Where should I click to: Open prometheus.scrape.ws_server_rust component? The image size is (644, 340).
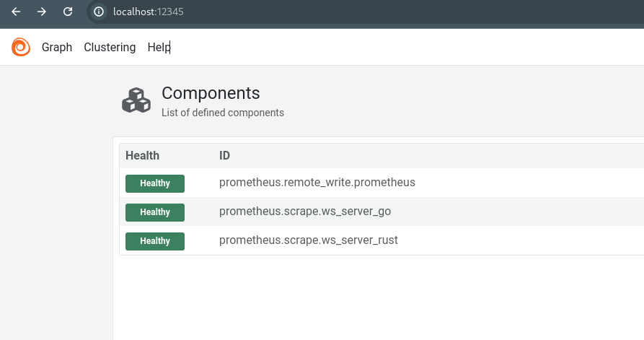309,240
